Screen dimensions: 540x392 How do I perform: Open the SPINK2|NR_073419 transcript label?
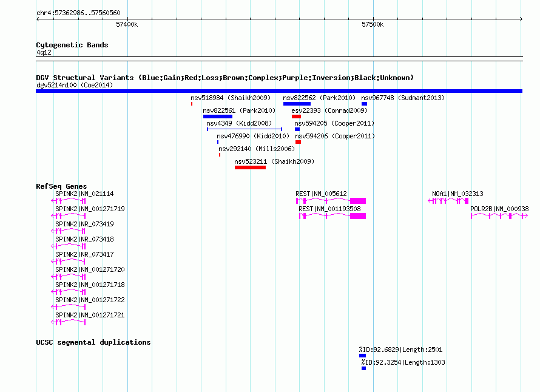(x=84, y=224)
